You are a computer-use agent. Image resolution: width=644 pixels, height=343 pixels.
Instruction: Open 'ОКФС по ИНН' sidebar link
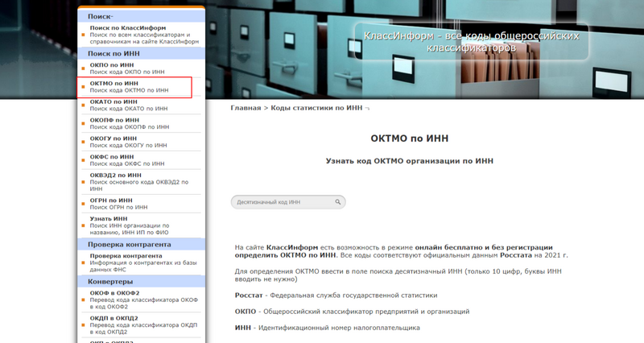(x=112, y=157)
